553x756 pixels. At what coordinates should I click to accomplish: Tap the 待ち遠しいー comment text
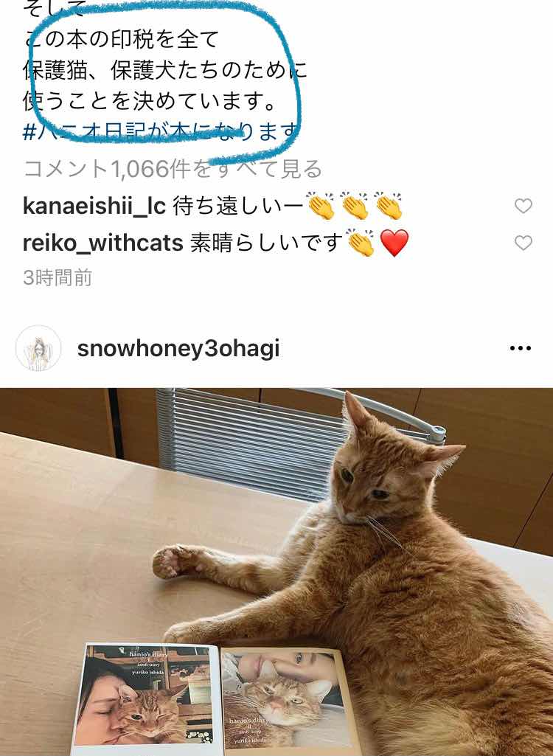pos(239,207)
